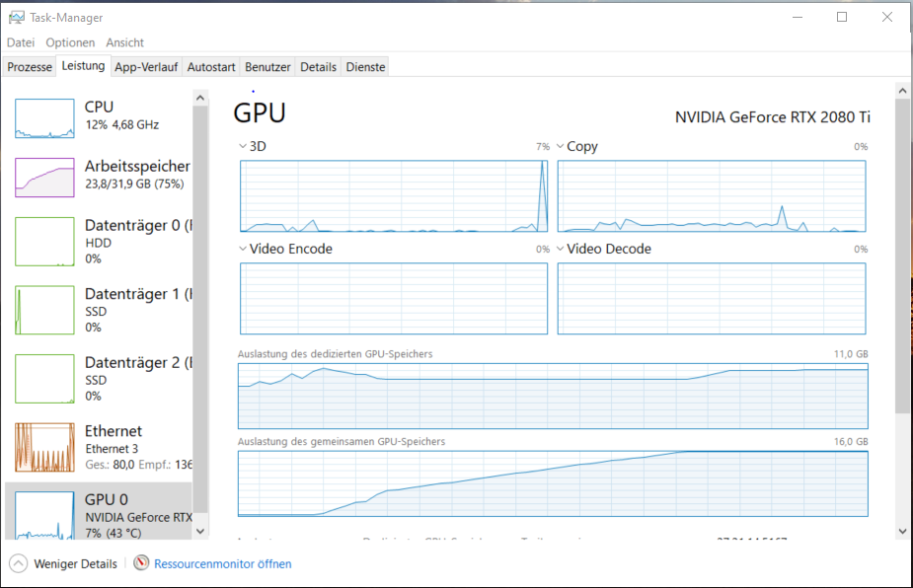Select the Datenträger 1 SSD graph
This screenshot has height=588, width=913.
(44, 310)
